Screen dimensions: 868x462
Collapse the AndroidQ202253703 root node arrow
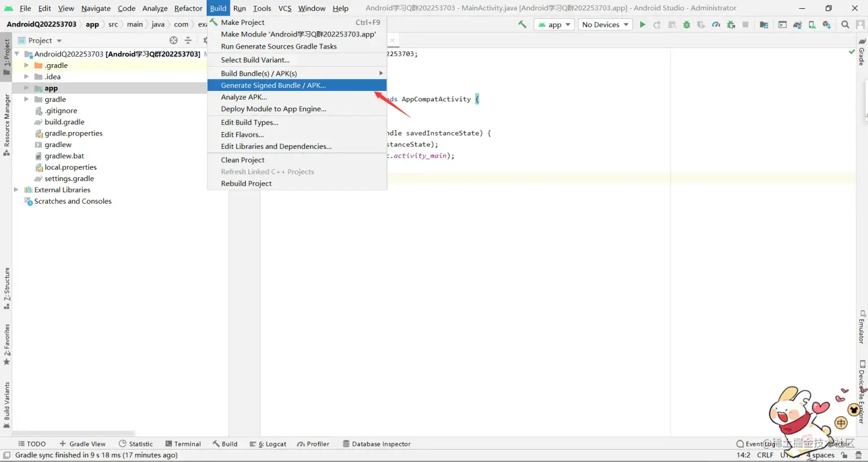coord(16,54)
